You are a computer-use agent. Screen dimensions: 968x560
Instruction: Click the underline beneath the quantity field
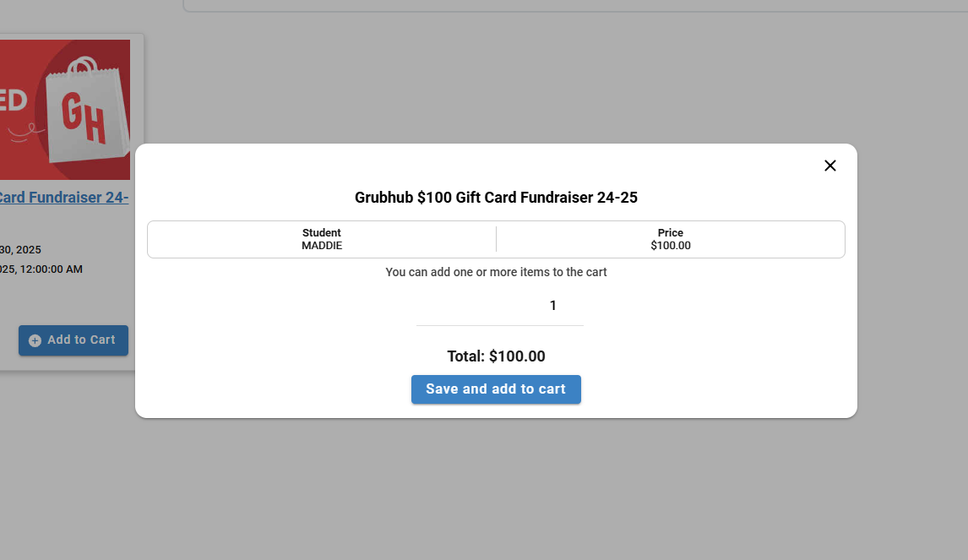500,325
